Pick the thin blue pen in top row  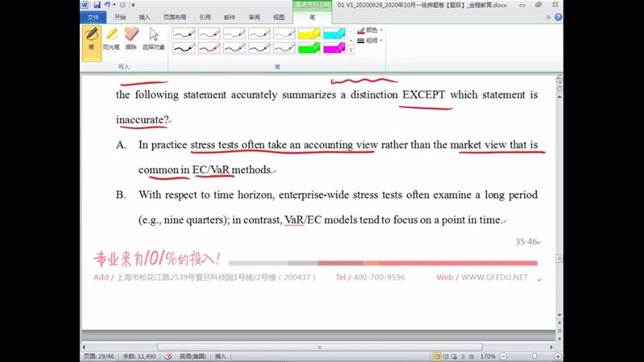pos(234,34)
